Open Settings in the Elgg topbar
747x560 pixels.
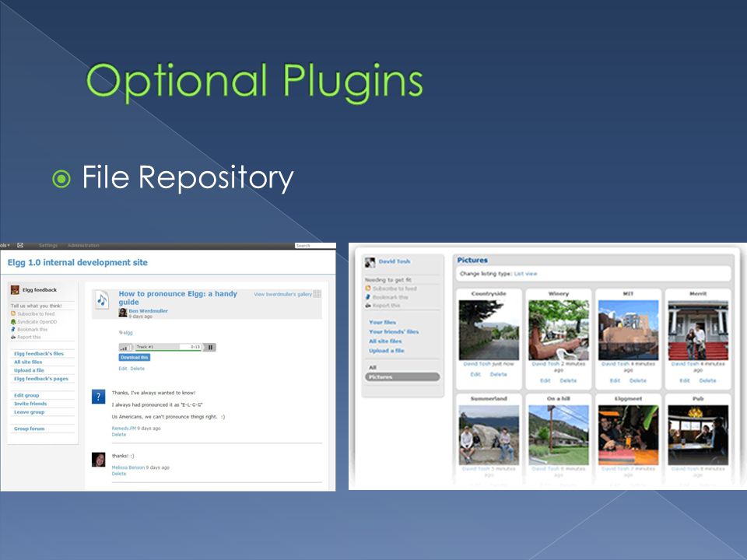coord(48,245)
